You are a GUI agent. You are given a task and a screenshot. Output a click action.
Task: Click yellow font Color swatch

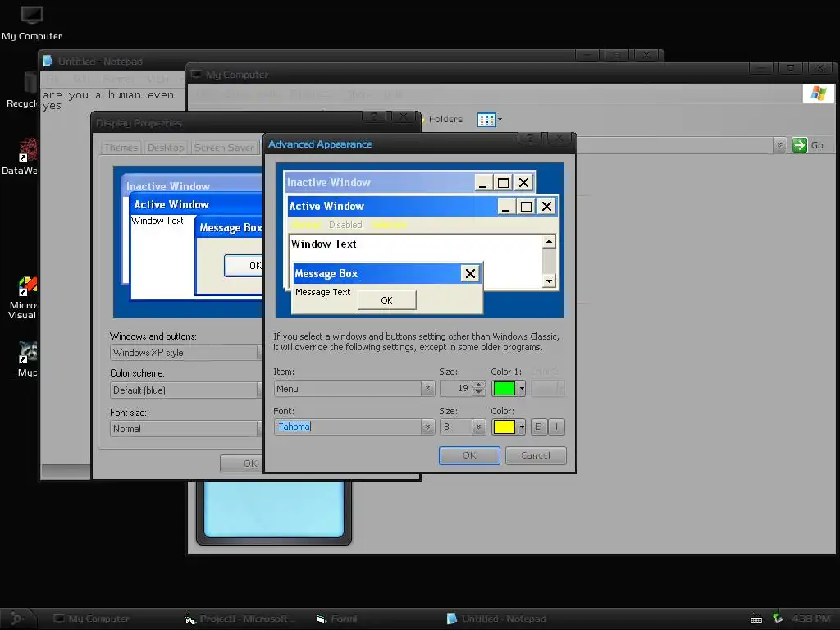pos(504,427)
